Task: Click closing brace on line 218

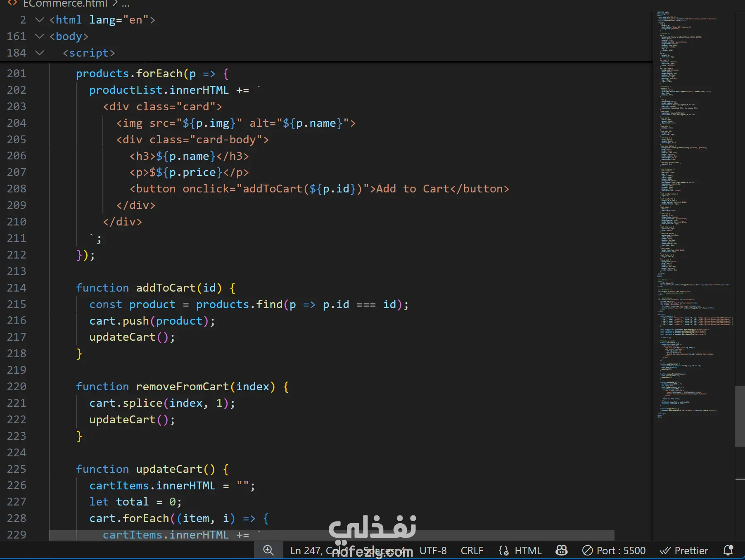Action: (x=79, y=354)
